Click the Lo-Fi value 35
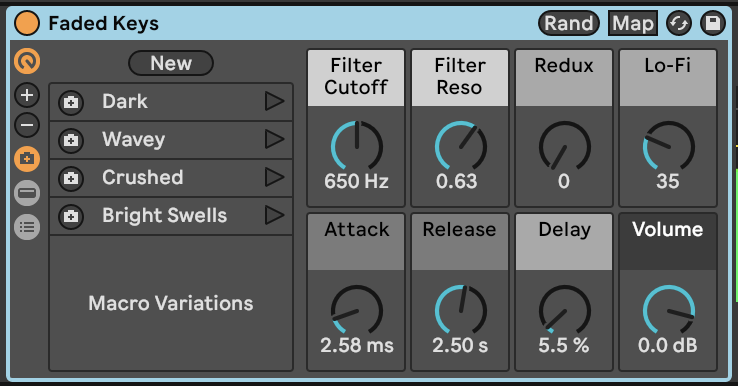Image resolution: width=738 pixels, height=386 pixels. pyautogui.click(x=668, y=182)
